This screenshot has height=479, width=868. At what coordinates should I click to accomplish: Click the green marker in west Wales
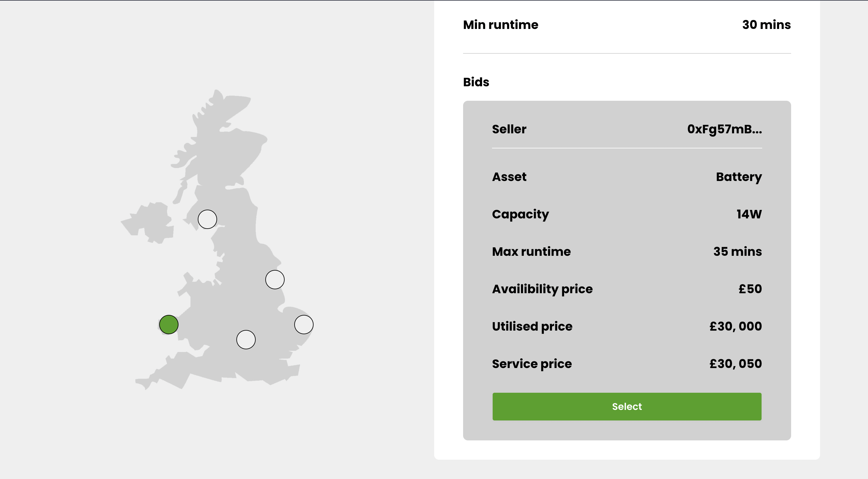click(169, 325)
